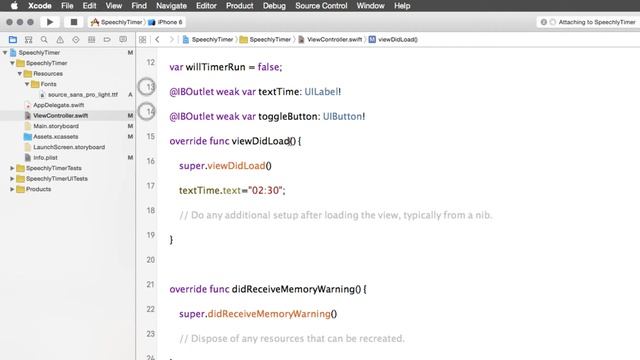Open the Source Control menu
This screenshot has width=640, height=360.
click(x=321, y=6)
